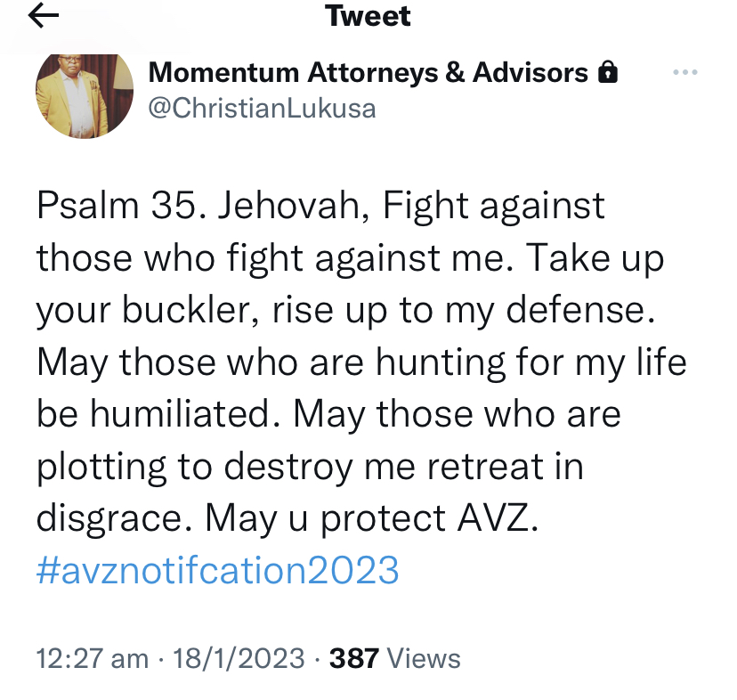
Task: Click the Tweet header title
Action: pyautogui.click(x=368, y=16)
